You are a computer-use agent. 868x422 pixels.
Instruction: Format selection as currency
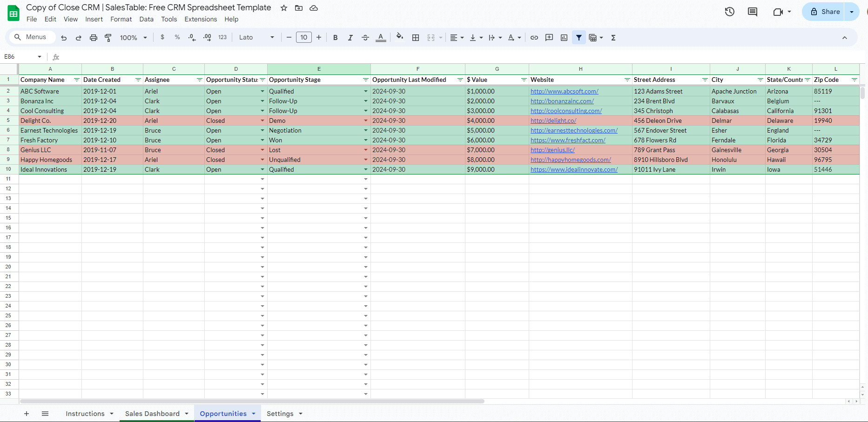(162, 37)
